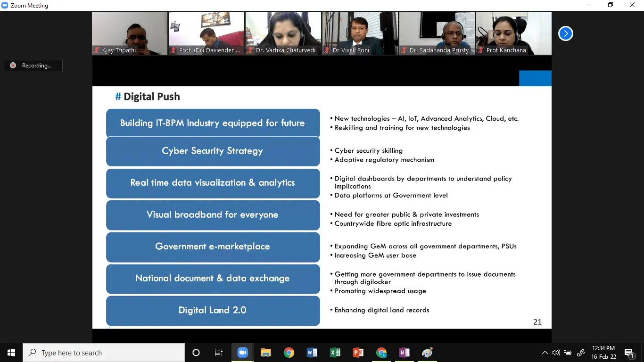Click the Cortana circle icon

pos(196,353)
